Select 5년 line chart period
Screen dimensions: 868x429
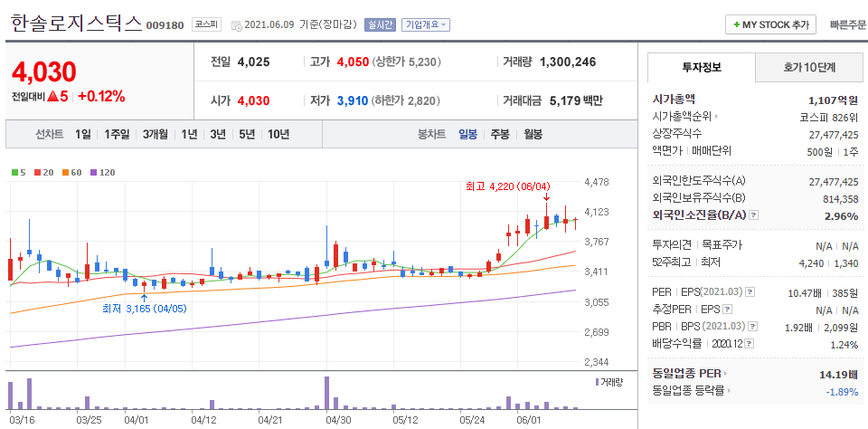(246, 134)
